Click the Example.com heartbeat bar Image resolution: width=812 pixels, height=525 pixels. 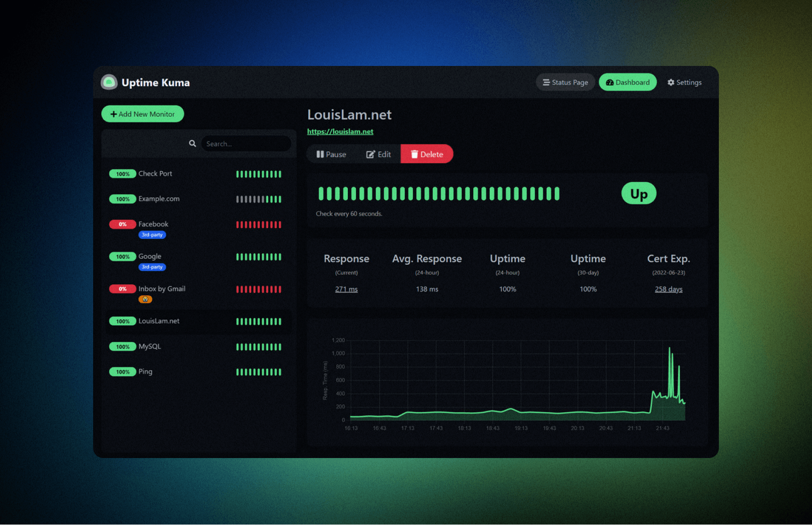click(259, 199)
